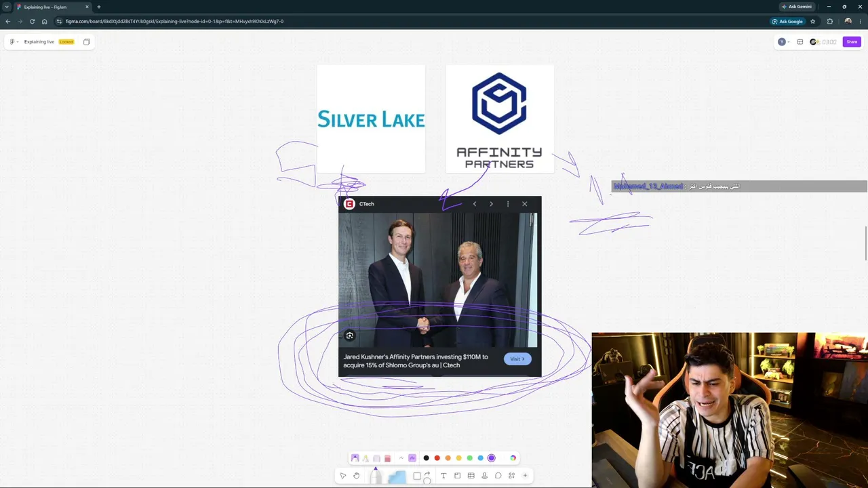Click the Locked badge

pyautogui.click(x=66, y=42)
